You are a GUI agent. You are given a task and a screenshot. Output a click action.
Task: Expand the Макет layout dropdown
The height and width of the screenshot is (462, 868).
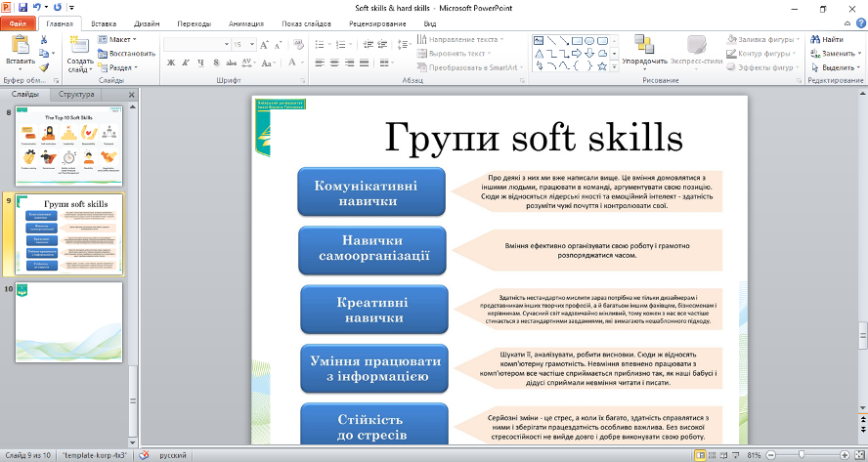click(x=117, y=39)
